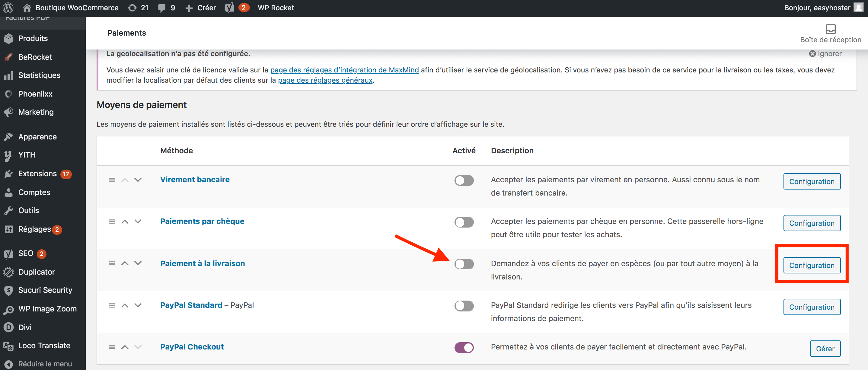Click the plus Créer icon

coord(189,8)
